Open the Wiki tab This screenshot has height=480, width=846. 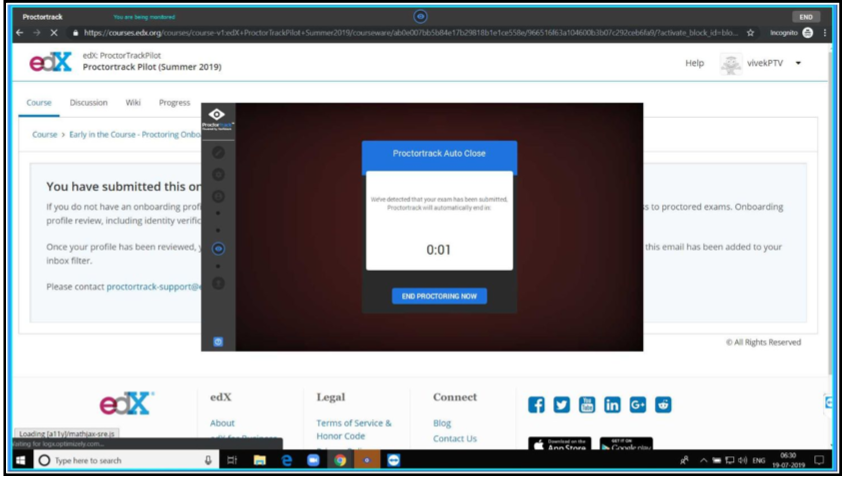coord(133,102)
